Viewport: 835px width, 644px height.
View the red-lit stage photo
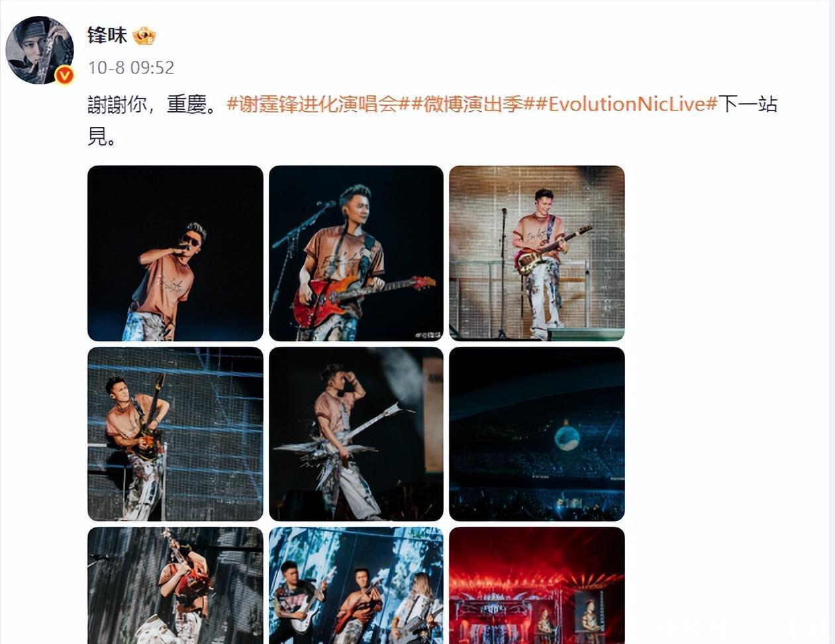tap(537, 586)
